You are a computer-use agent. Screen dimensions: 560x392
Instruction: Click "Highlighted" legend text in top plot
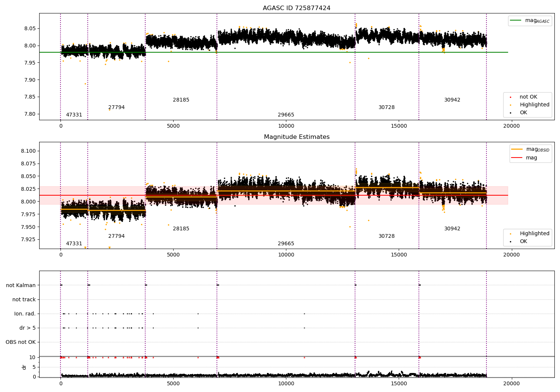(535, 105)
